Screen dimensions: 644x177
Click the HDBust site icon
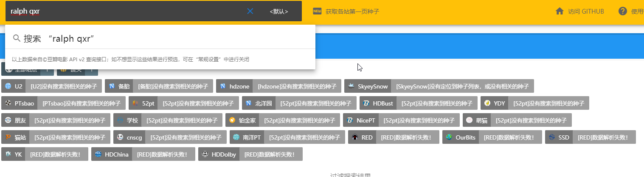point(366,103)
